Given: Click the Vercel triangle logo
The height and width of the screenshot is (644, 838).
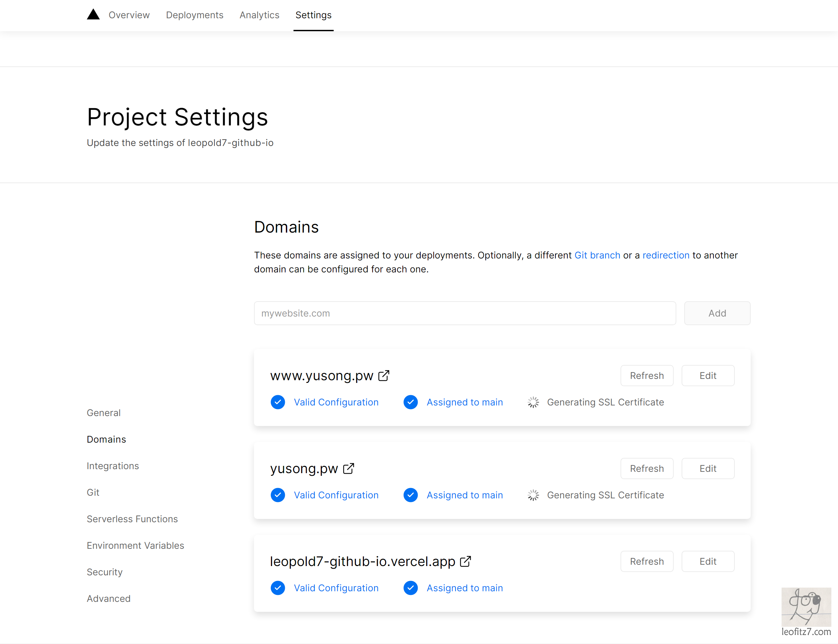Looking at the screenshot, I should point(93,15).
